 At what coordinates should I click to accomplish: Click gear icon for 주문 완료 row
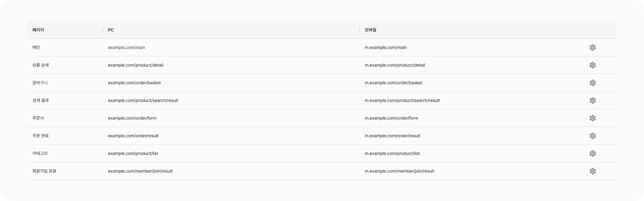click(x=592, y=136)
